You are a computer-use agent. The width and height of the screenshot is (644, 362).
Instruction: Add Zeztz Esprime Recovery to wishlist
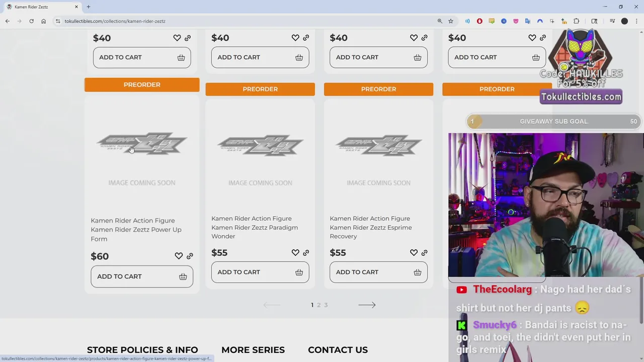[414, 252]
